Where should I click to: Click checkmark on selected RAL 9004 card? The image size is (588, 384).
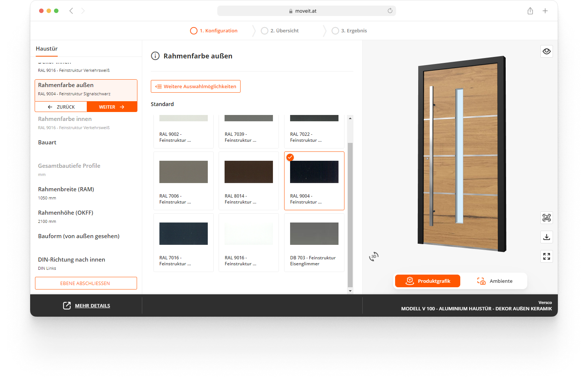[290, 157]
